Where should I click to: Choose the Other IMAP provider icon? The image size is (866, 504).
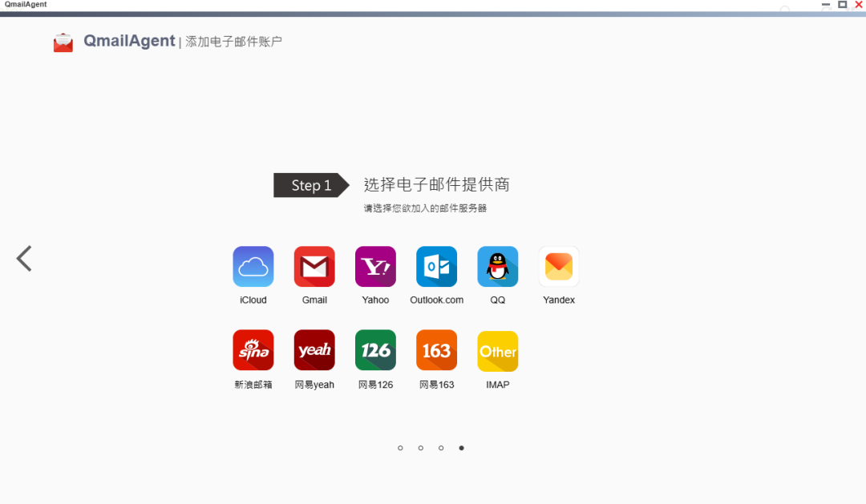498,351
